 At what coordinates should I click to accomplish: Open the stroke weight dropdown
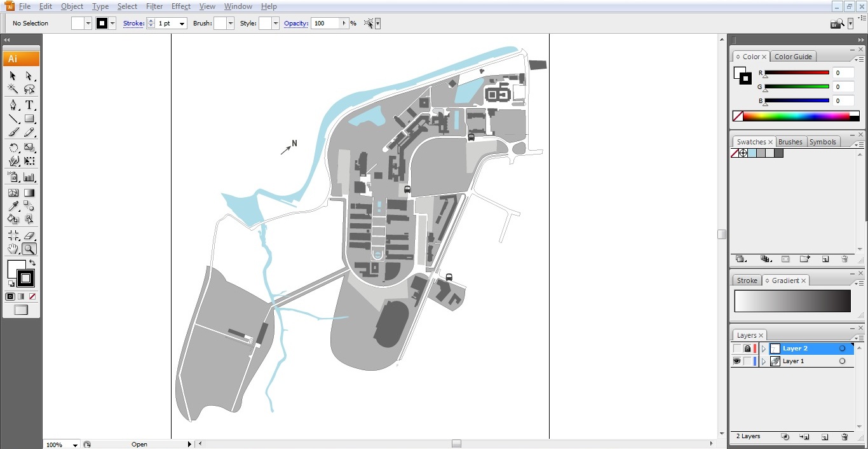pos(182,24)
